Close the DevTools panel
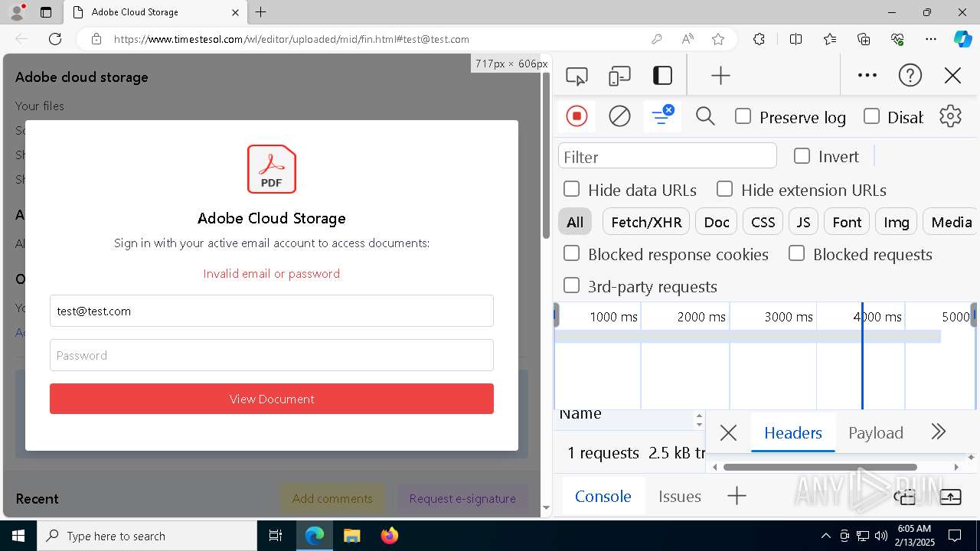Image resolution: width=980 pixels, height=551 pixels. click(952, 75)
